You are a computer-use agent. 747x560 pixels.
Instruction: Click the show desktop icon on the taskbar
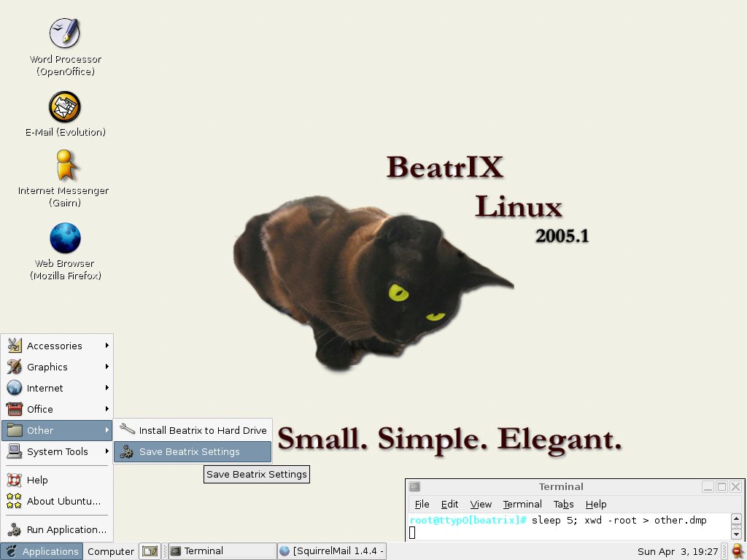[x=150, y=551]
